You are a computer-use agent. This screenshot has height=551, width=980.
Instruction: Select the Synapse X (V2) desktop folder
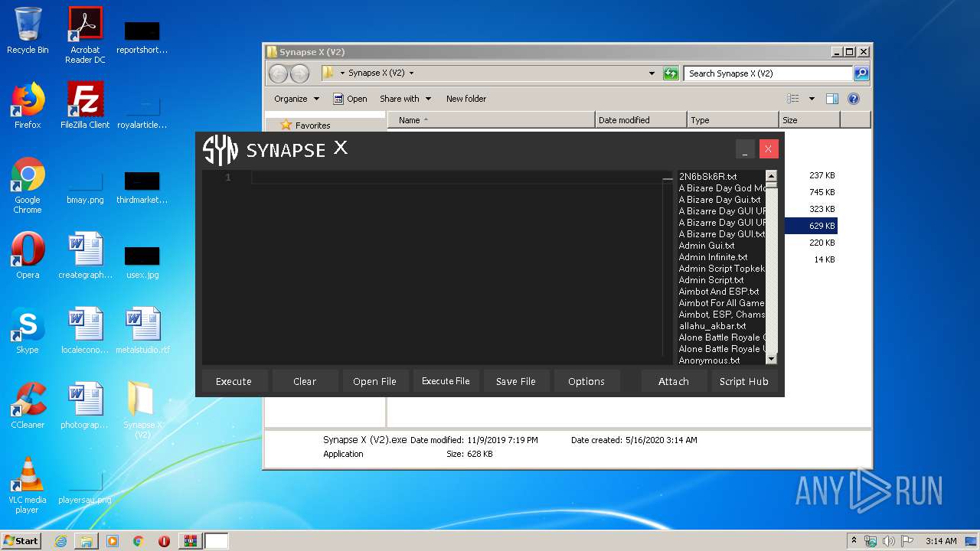[x=142, y=409]
